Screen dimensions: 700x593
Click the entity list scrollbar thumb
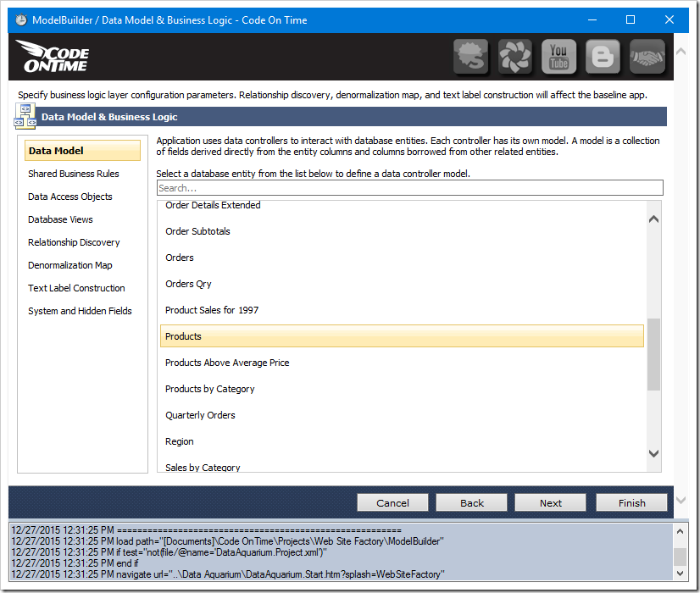pyautogui.click(x=654, y=354)
